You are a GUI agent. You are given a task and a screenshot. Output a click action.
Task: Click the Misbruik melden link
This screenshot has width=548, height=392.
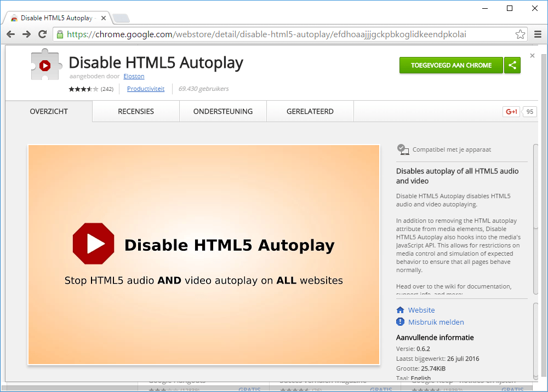click(436, 322)
